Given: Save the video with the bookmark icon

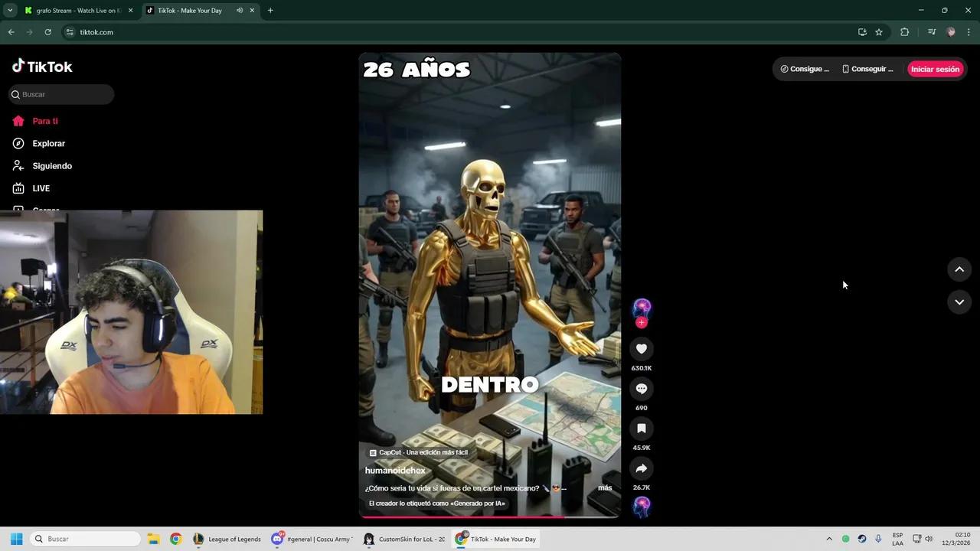Looking at the screenshot, I should coord(642,428).
